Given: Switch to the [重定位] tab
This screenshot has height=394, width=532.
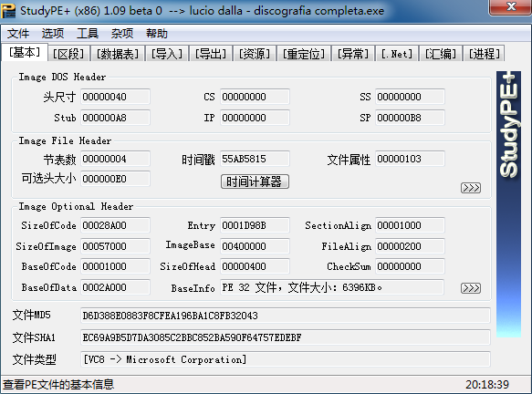Looking at the screenshot, I should 304,54.
